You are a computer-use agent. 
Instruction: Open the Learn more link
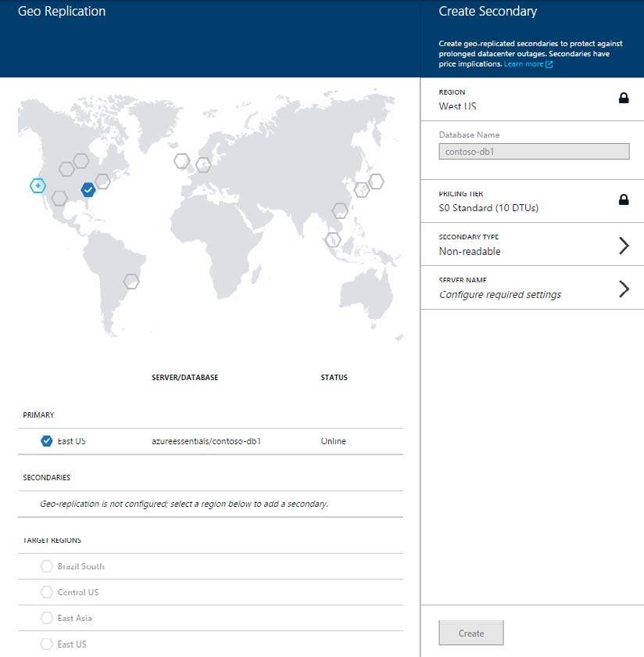[x=523, y=64]
